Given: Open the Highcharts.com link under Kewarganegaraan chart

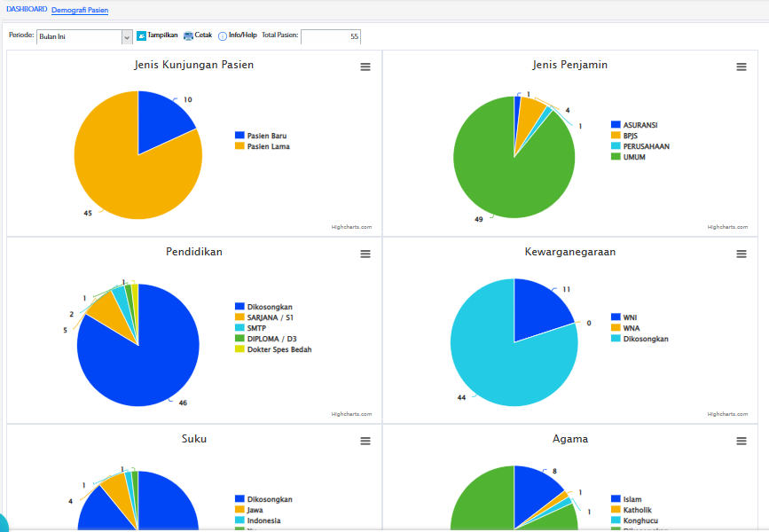Looking at the screenshot, I should pos(728,414).
